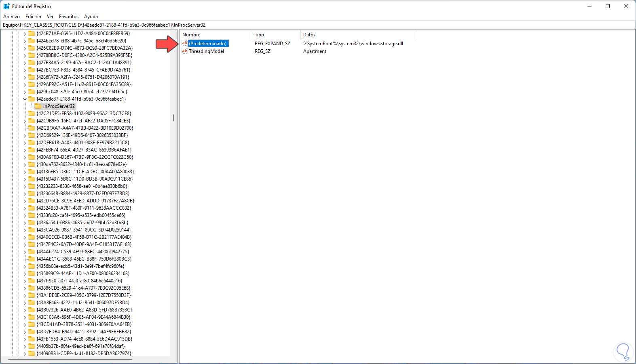Select the (Predeterminado) value name
The width and height of the screenshot is (636, 364).
click(x=208, y=43)
